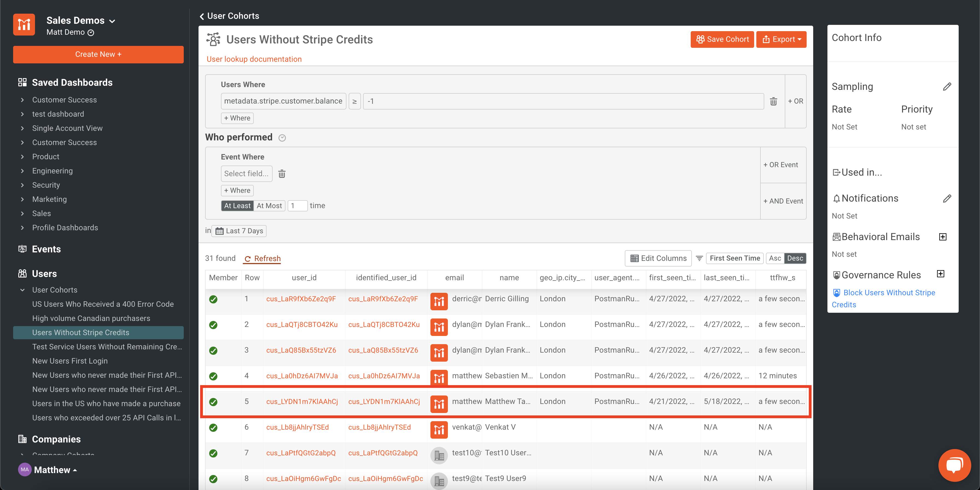Add a Governance Rule plus icon

click(x=940, y=274)
